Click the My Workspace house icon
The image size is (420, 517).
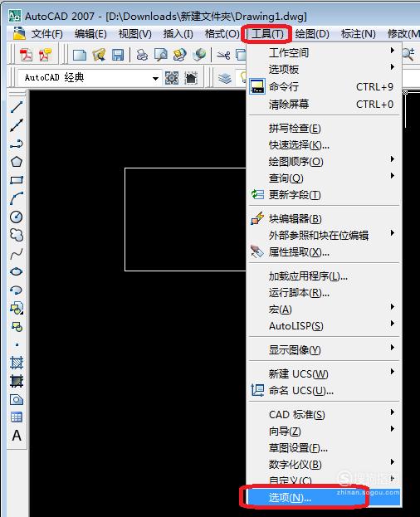tap(191, 78)
